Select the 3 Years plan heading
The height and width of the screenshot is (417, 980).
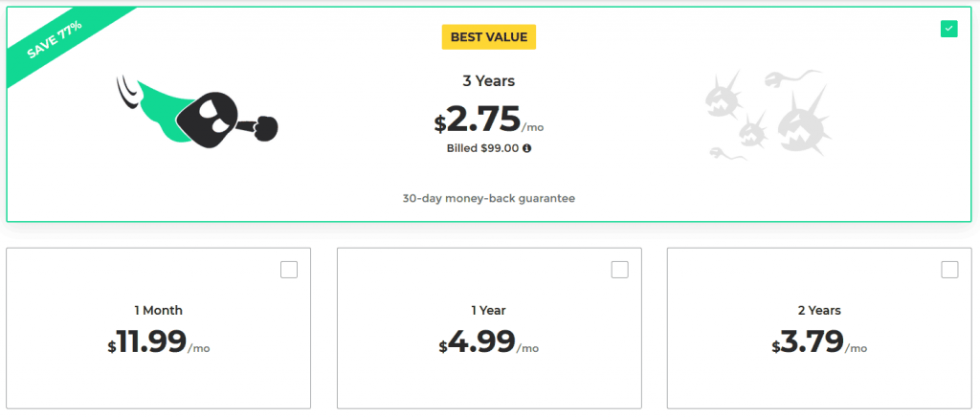point(489,81)
